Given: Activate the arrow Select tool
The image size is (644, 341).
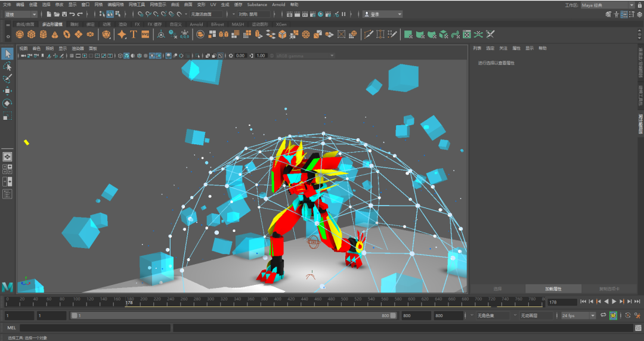Looking at the screenshot, I should tap(7, 54).
